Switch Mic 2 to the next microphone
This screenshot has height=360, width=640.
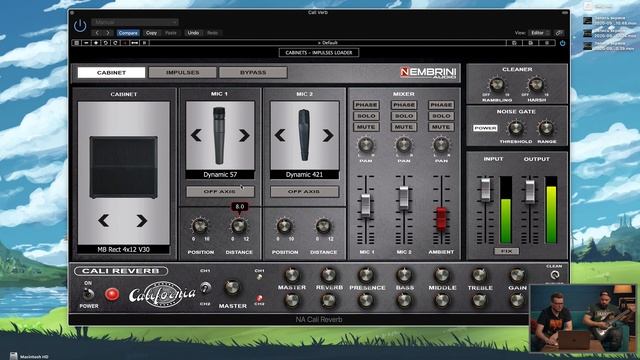(x=328, y=135)
